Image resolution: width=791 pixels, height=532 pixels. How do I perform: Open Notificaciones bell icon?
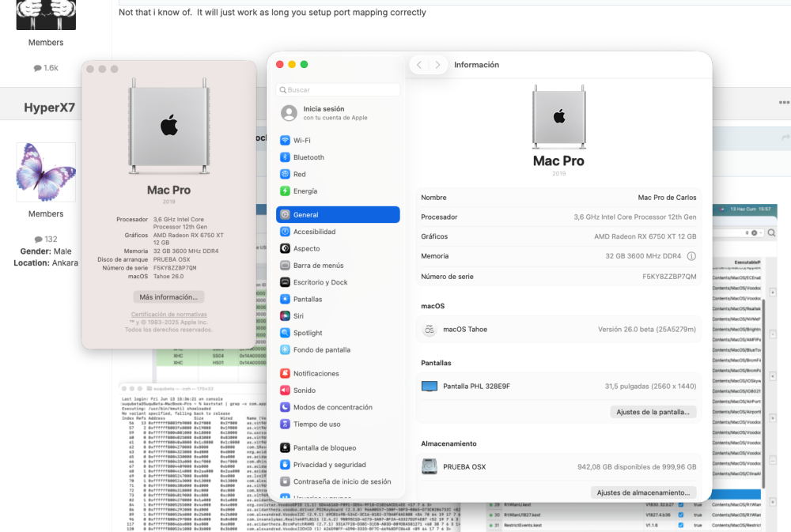pos(285,374)
